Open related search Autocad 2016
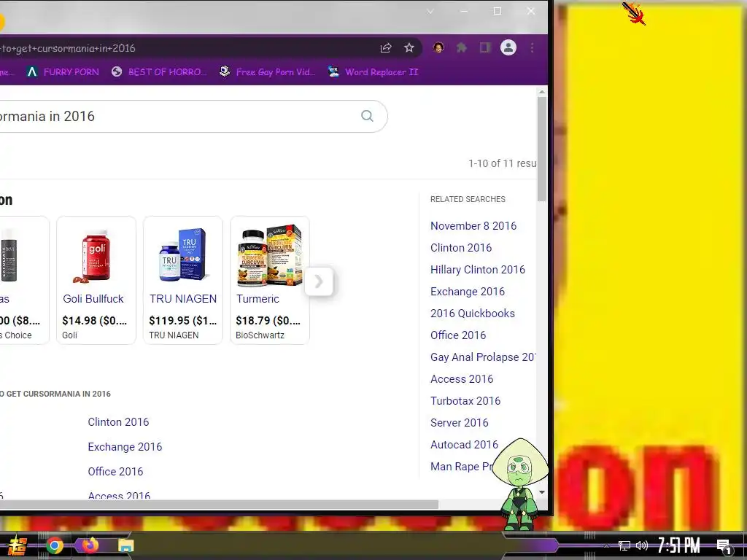The width and height of the screenshot is (747, 560). (465, 445)
